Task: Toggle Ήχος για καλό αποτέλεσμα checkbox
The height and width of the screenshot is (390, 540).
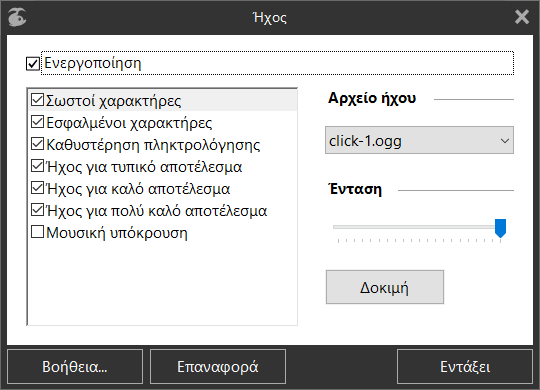Action: point(37,188)
